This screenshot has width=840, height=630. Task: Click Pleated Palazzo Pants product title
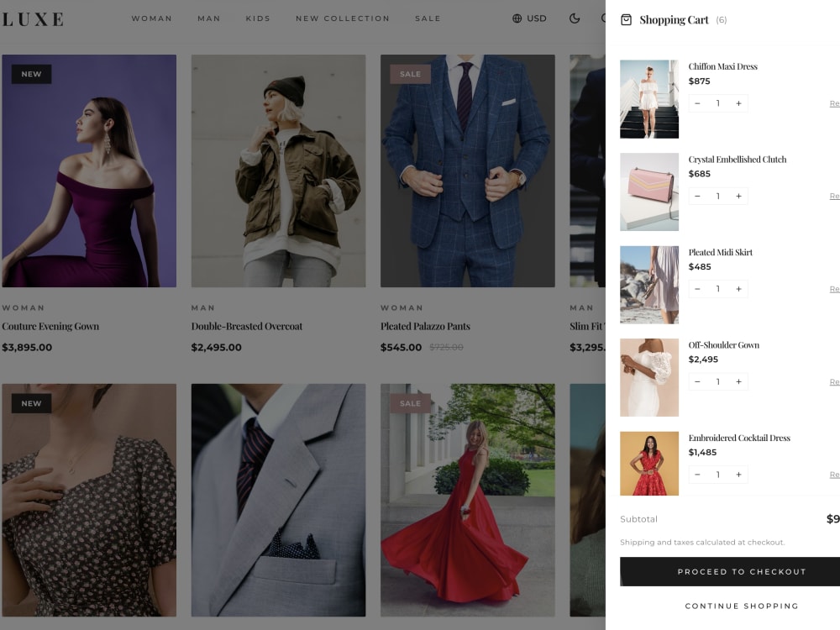pos(425,326)
